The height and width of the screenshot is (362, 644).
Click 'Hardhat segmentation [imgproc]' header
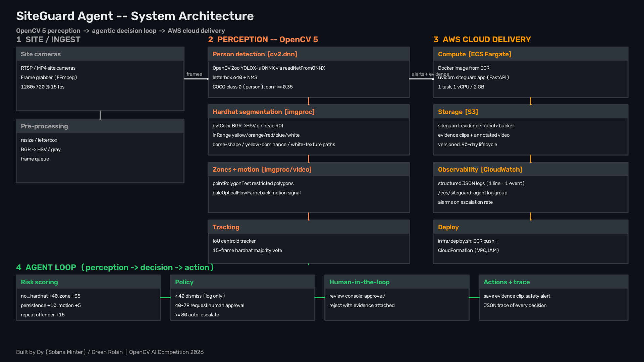309,112
